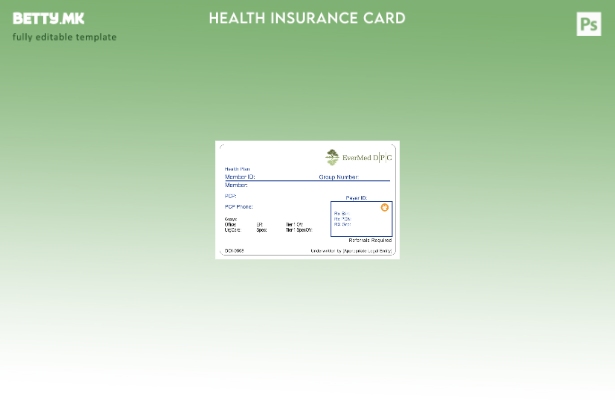
Task: Click the Photoshop Ps icon
Action: [x=589, y=24]
